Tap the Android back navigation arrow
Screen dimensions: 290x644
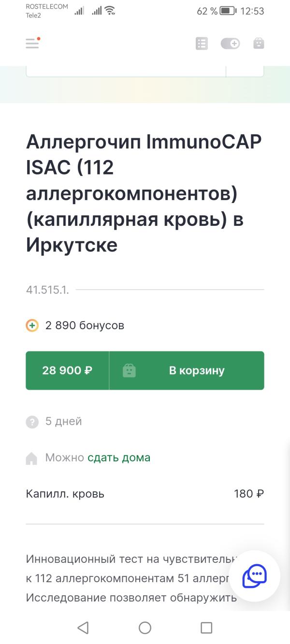click(83, 628)
